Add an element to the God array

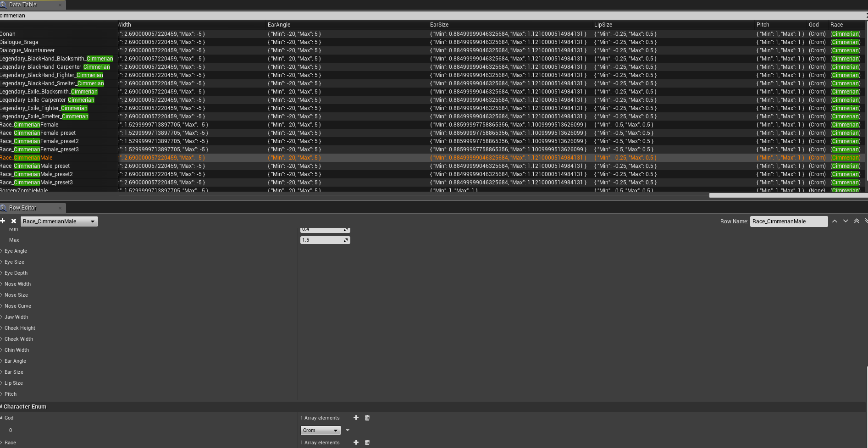356,418
